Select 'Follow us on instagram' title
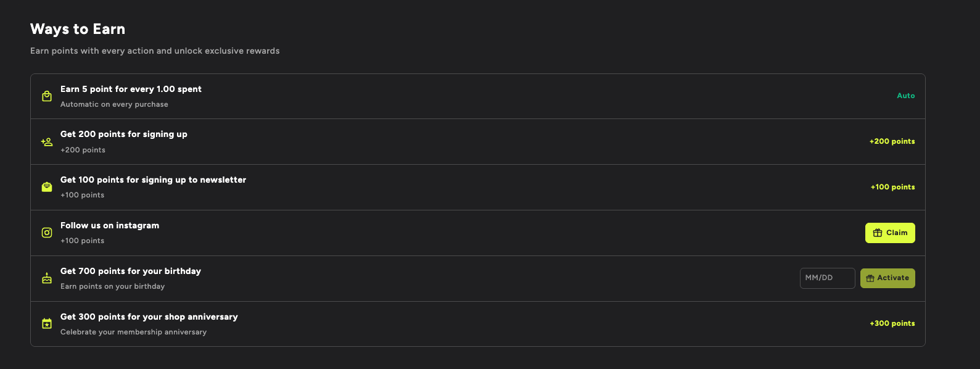The image size is (980, 369). 110,225
